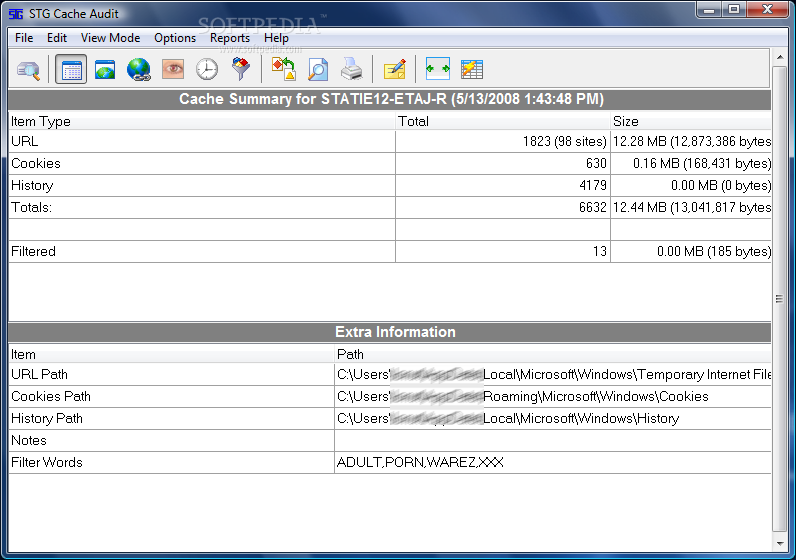This screenshot has width=796, height=560.
Task: Click the Path column header
Action: pos(552,354)
